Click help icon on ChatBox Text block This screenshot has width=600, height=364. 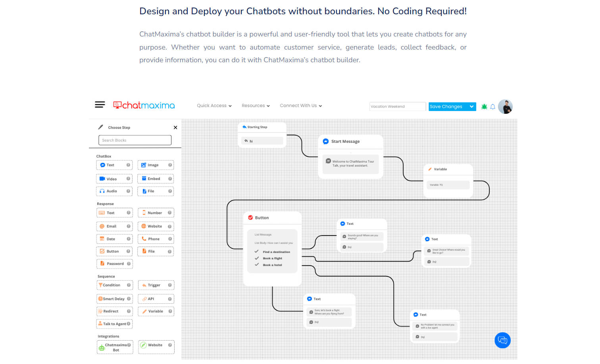pyautogui.click(x=128, y=165)
